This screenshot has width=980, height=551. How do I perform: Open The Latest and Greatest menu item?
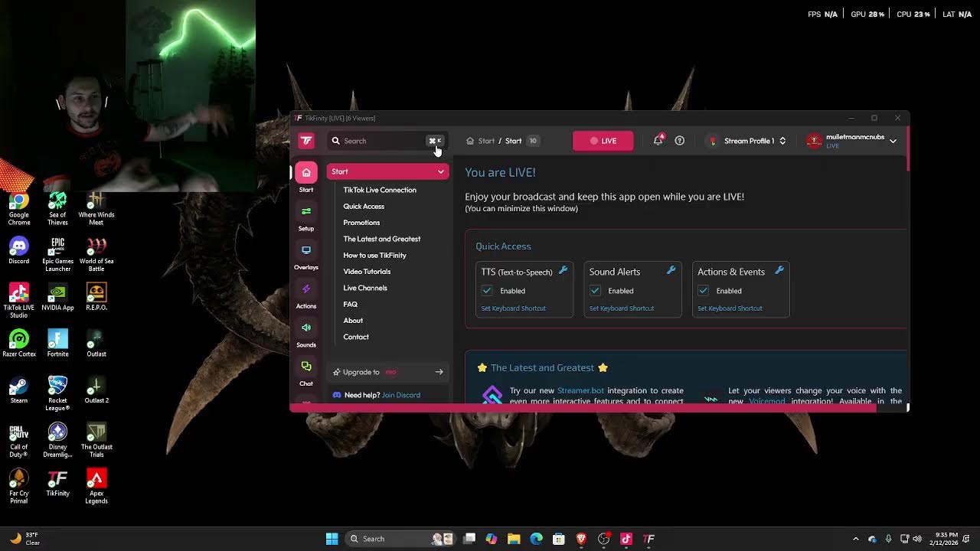pos(382,239)
